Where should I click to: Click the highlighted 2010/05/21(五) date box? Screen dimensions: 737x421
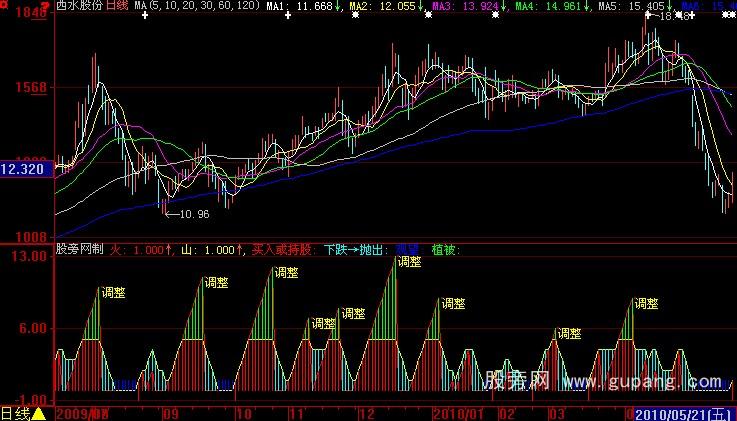[x=685, y=414]
